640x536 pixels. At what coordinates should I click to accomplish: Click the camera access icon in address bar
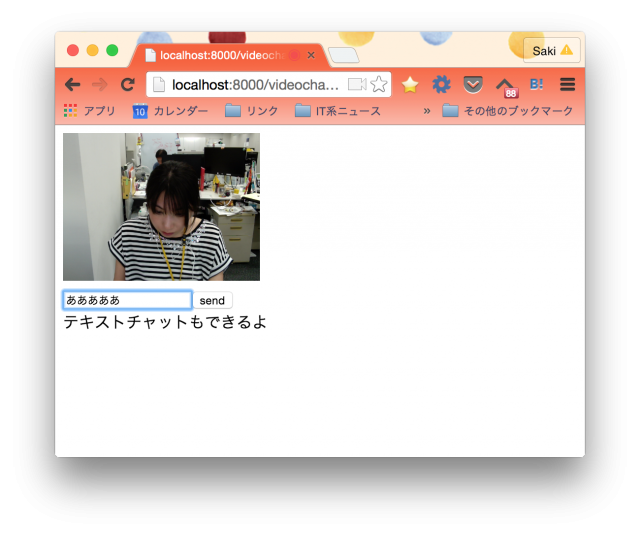coord(357,85)
